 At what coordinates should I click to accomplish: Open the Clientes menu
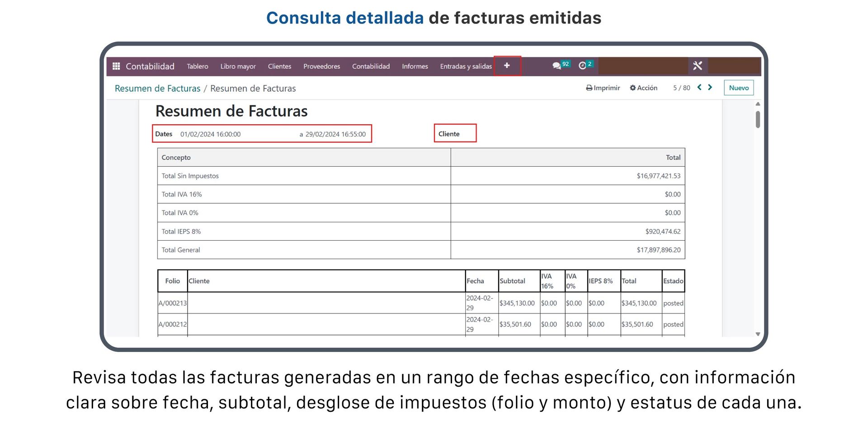pos(279,66)
